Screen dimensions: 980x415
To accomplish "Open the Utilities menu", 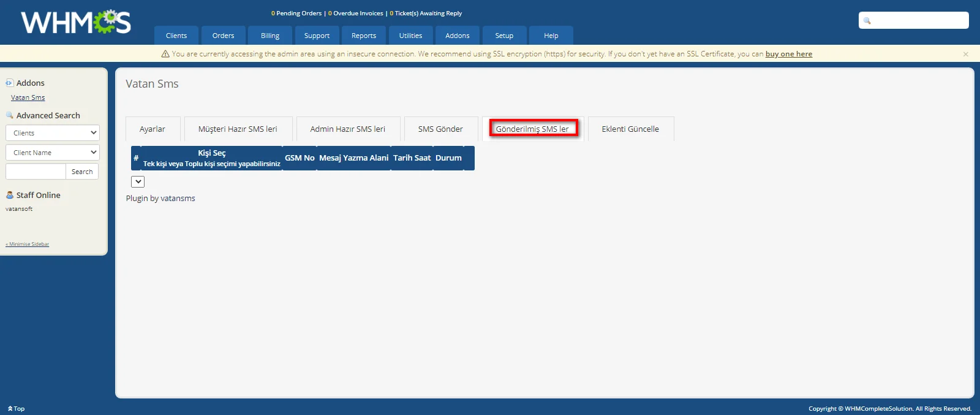I will 410,36.
